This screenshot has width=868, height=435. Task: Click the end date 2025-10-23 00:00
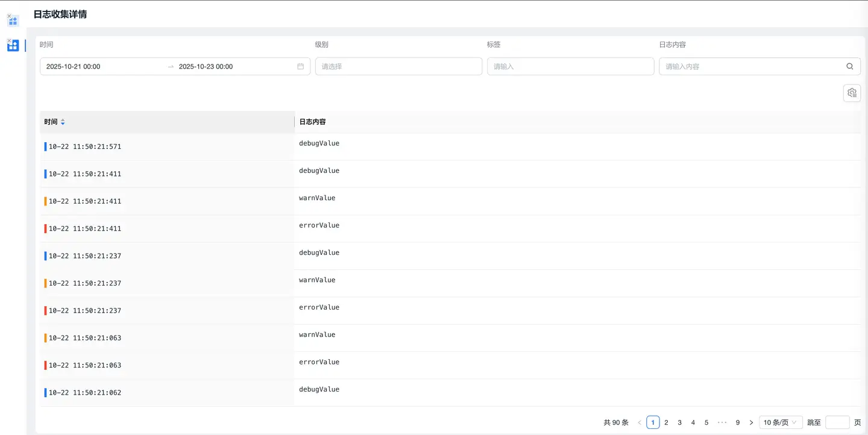click(206, 66)
